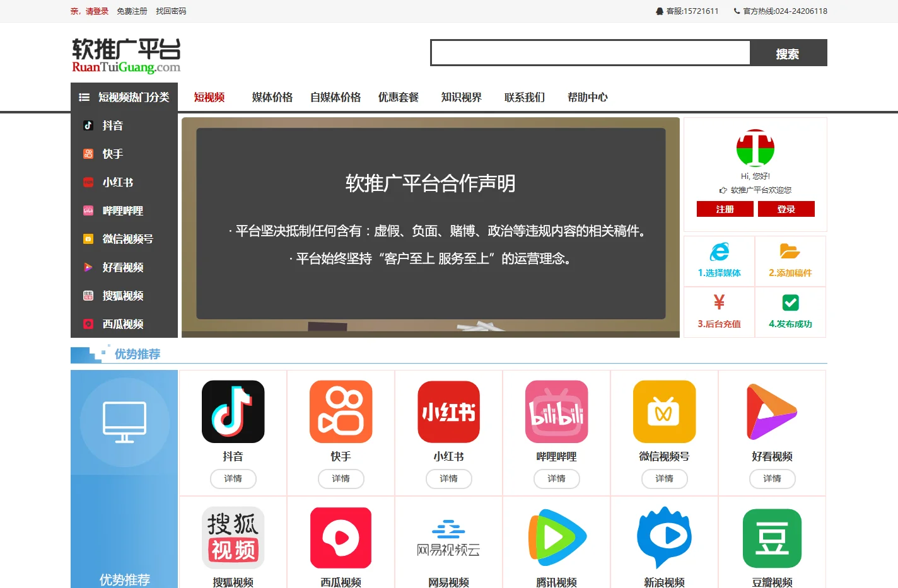
Task: Click the green check icon for 发布成功
Action: pyautogui.click(x=790, y=303)
